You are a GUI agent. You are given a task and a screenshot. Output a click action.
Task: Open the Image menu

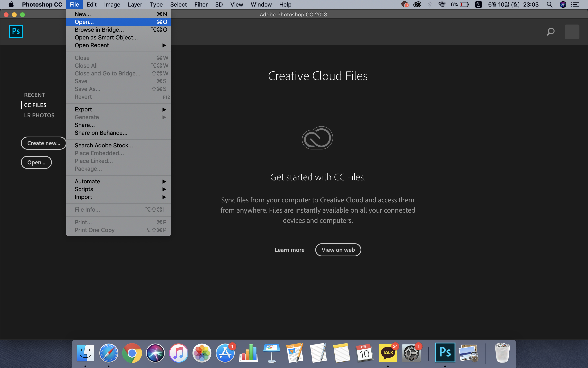coord(112,4)
